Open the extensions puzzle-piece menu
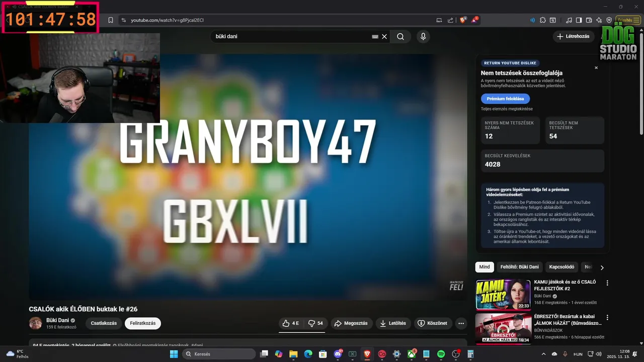644x362 pixels. (x=542, y=20)
